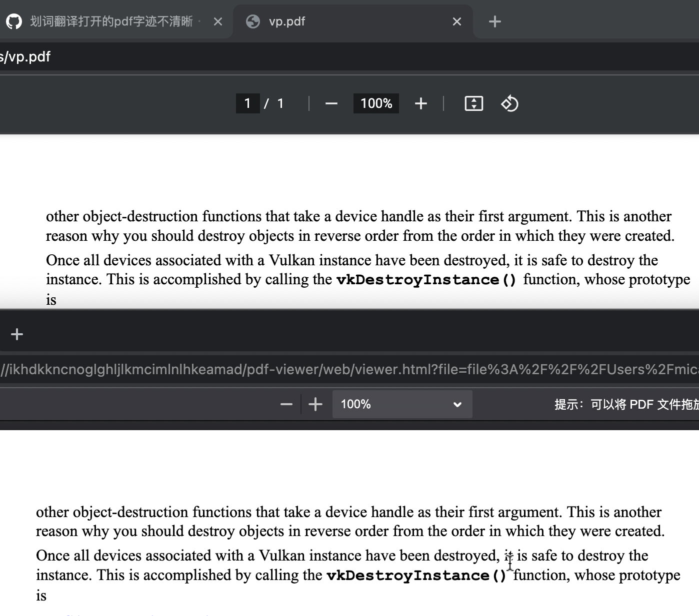Click the 100% zoom field in the top PDF viewer
This screenshot has width=699, height=616.
(x=376, y=103)
